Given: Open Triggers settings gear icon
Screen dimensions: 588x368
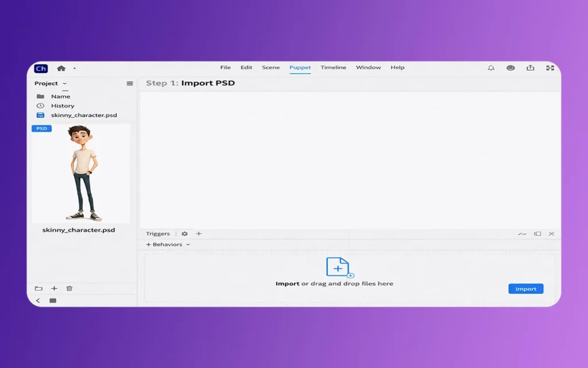Looking at the screenshot, I should coord(184,234).
